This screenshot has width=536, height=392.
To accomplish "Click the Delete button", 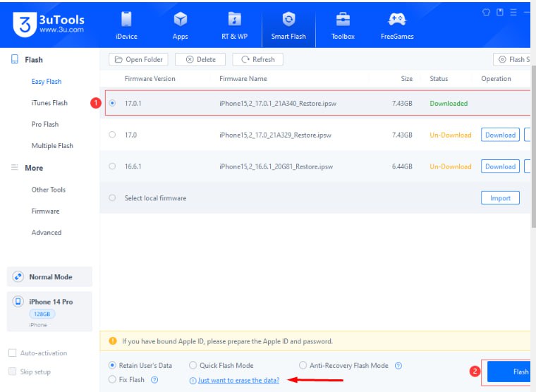I will (200, 59).
